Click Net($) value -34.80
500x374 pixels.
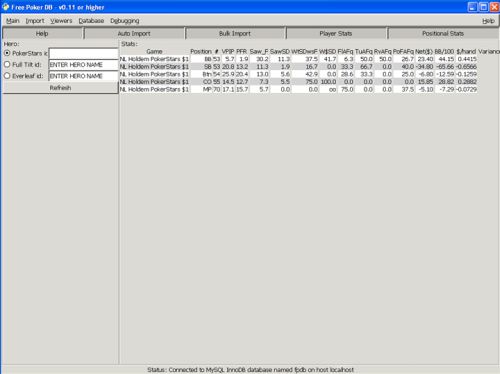(424, 67)
